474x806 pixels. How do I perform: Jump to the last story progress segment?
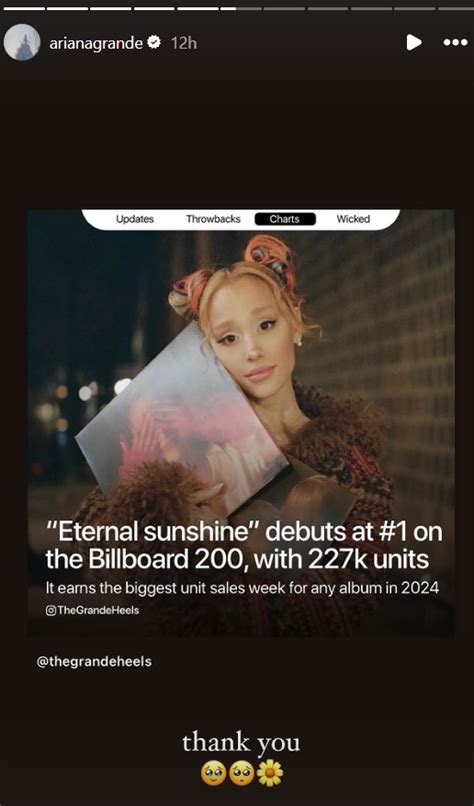click(x=455, y=8)
